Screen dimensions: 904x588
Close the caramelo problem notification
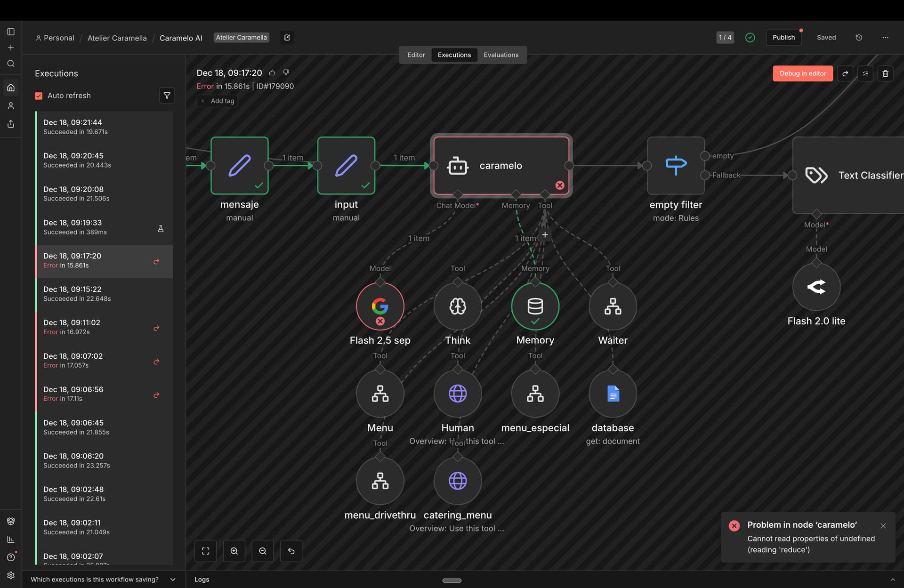coord(883,526)
